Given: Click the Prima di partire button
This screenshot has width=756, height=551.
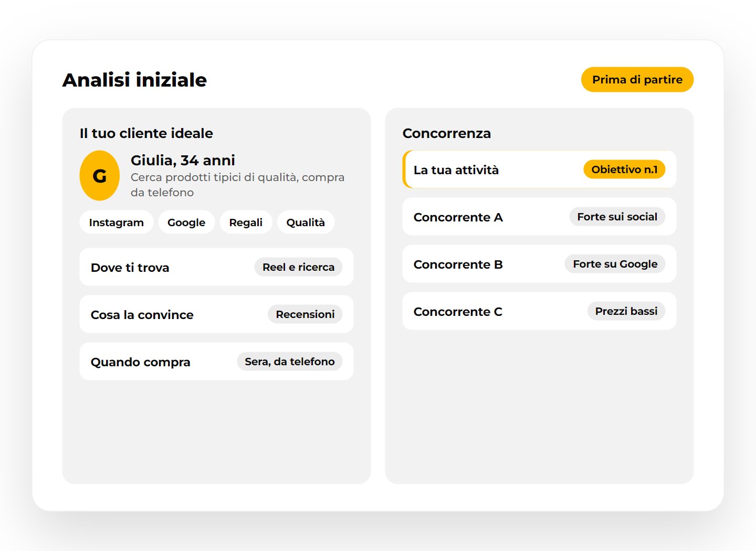Looking at the screenshot, I should coord(637,80).
